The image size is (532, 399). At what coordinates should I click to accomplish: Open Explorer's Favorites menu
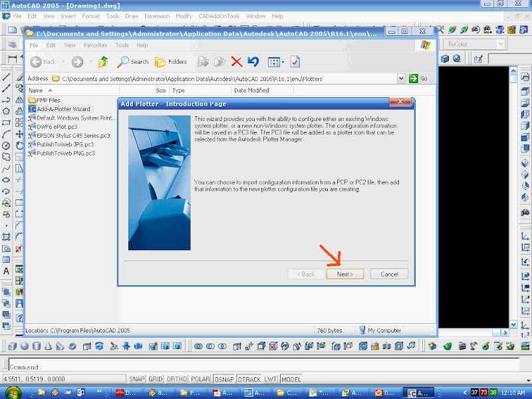[x=95, y=45]
